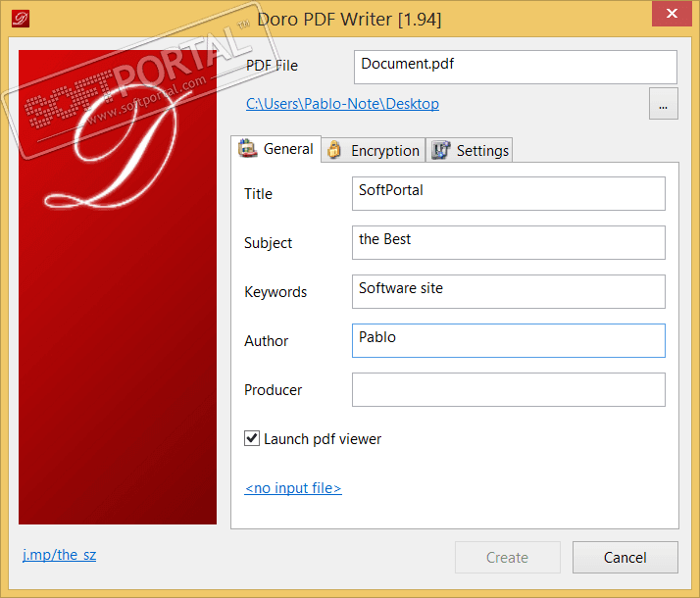
Task: Open the j.mp/the_sz link
Action: coord(60,555)
